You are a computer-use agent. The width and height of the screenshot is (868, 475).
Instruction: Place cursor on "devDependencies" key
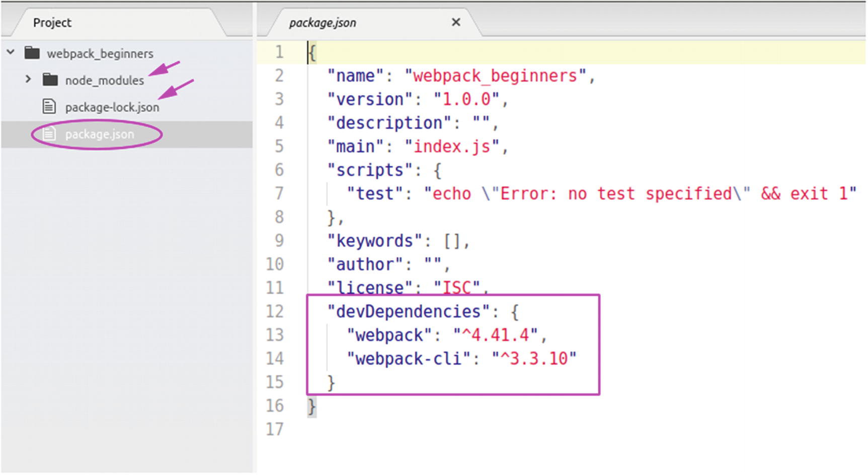point(408,312)
